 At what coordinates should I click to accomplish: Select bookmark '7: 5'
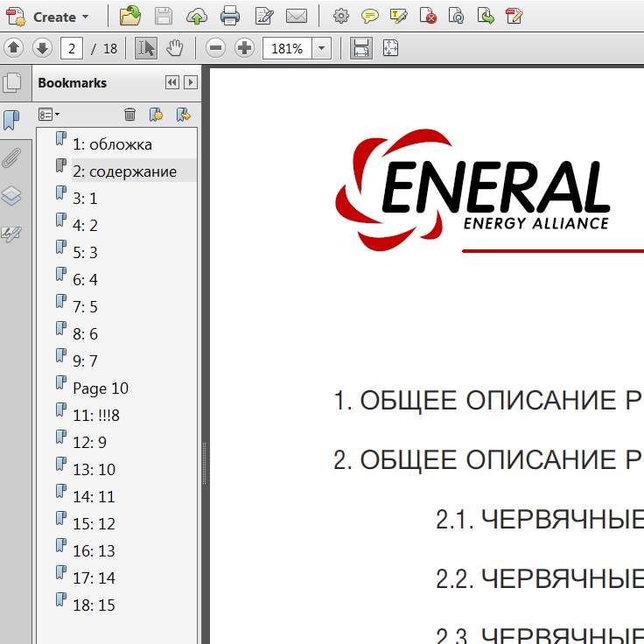[x=85, y=307]
